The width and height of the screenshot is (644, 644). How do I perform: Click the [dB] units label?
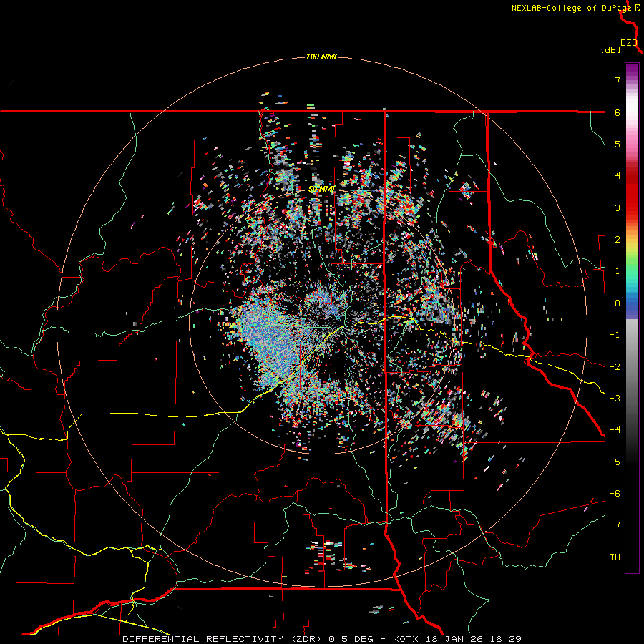(x=611, y=50)
